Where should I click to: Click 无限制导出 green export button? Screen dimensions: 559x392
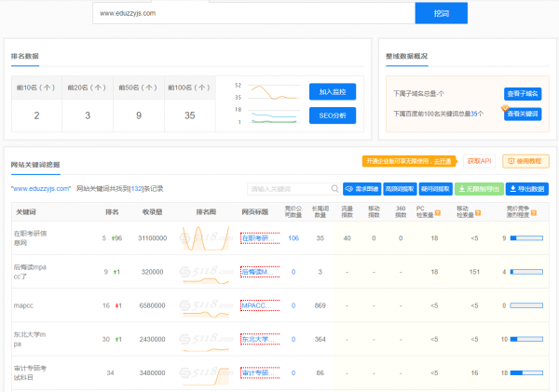481,189
